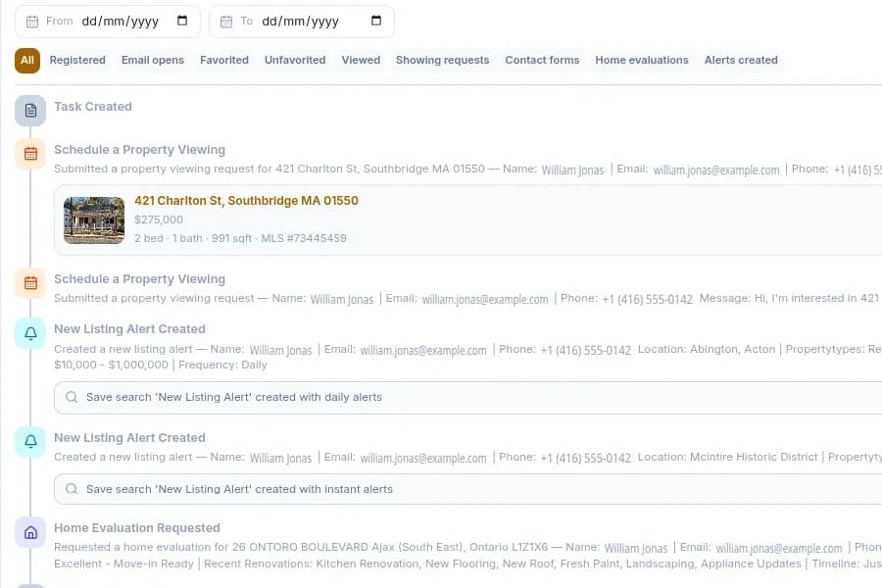Screen dimensions: 882x588
Task: Open saved search created with instant alerts
Action: click(468, 489)
